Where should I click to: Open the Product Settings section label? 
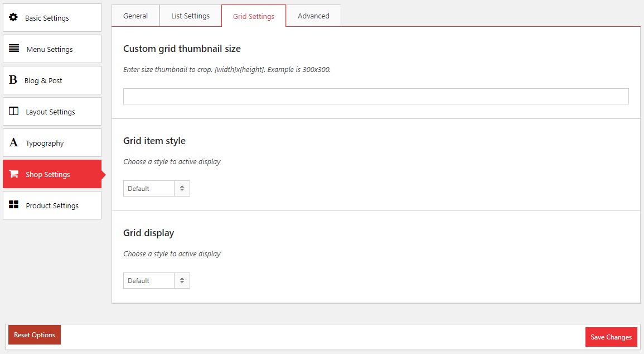point(52,205)
